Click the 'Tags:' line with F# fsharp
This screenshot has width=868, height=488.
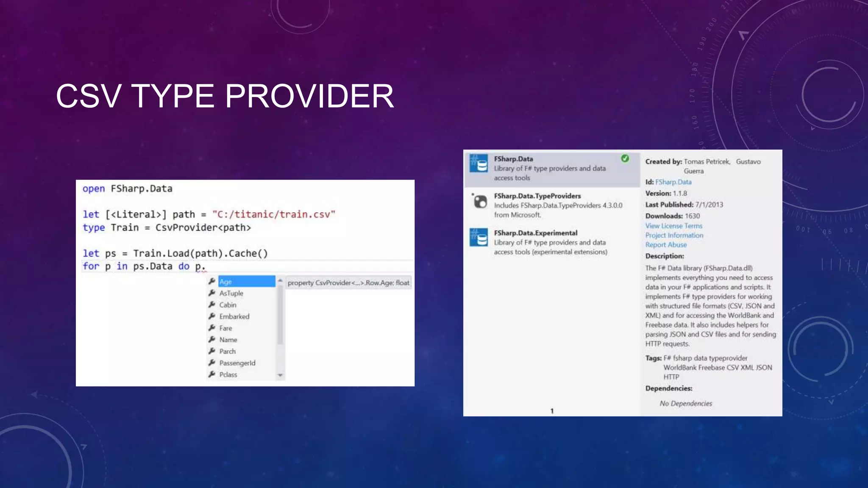tap(696, 358)
